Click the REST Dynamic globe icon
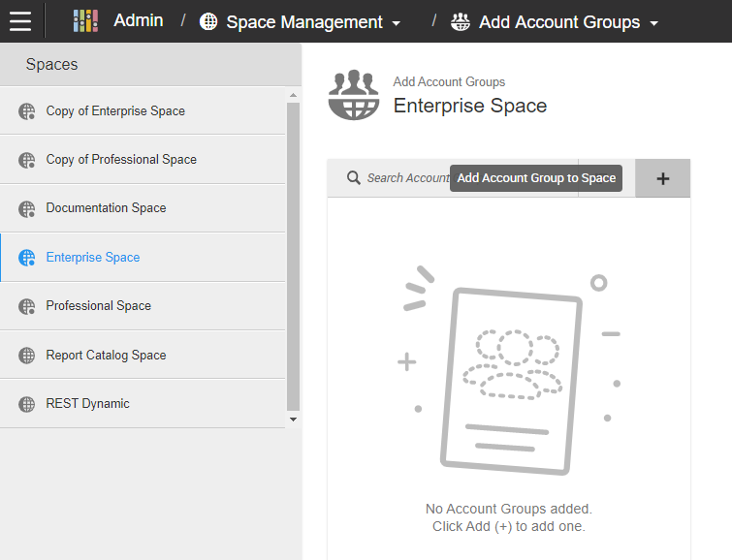The image size is (732, 560). point(27,404)
